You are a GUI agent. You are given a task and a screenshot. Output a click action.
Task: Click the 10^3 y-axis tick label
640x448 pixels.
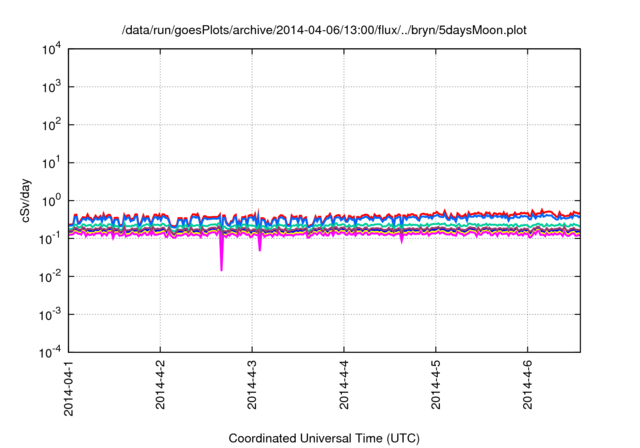pos(52,87)
